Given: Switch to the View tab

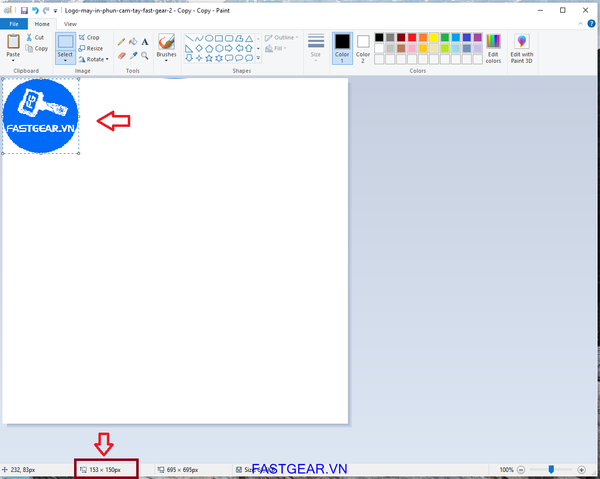Looking at the screenshot, I should 70,24.
